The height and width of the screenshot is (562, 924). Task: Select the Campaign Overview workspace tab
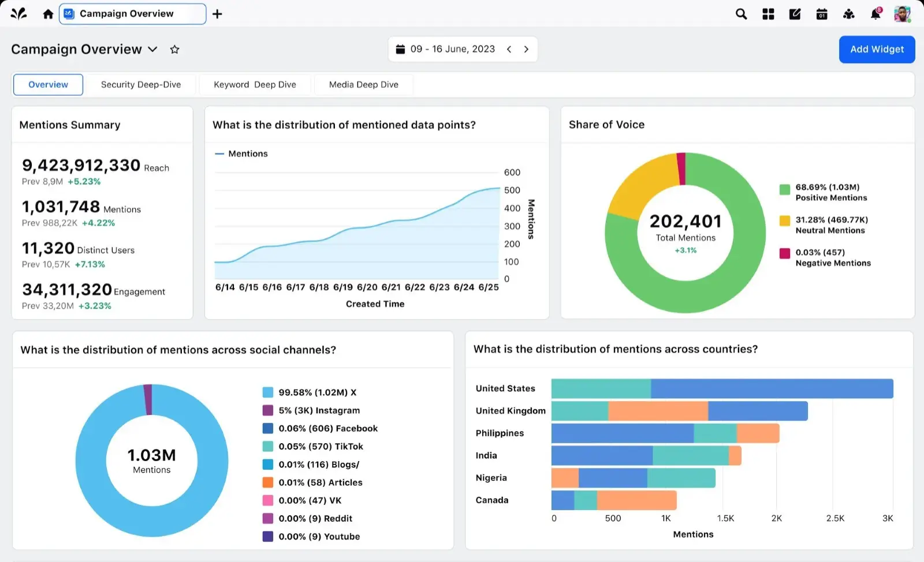tap(132, 14)
